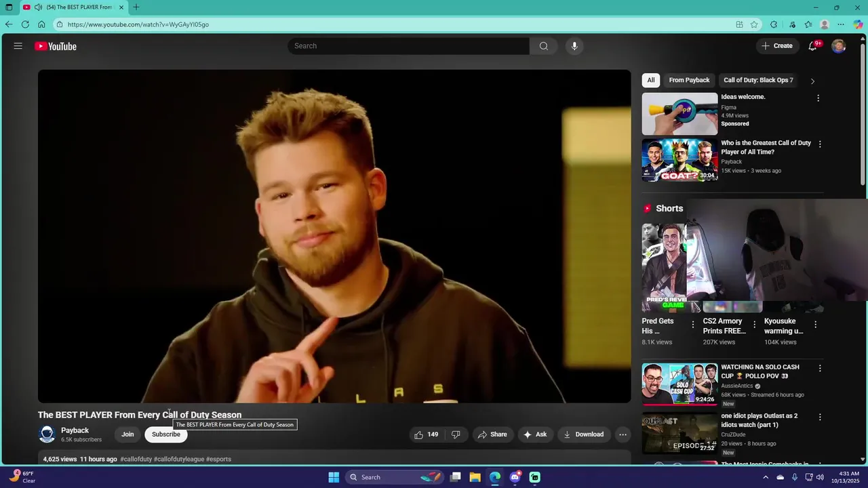Click the Create button

[x=776, y=46]
